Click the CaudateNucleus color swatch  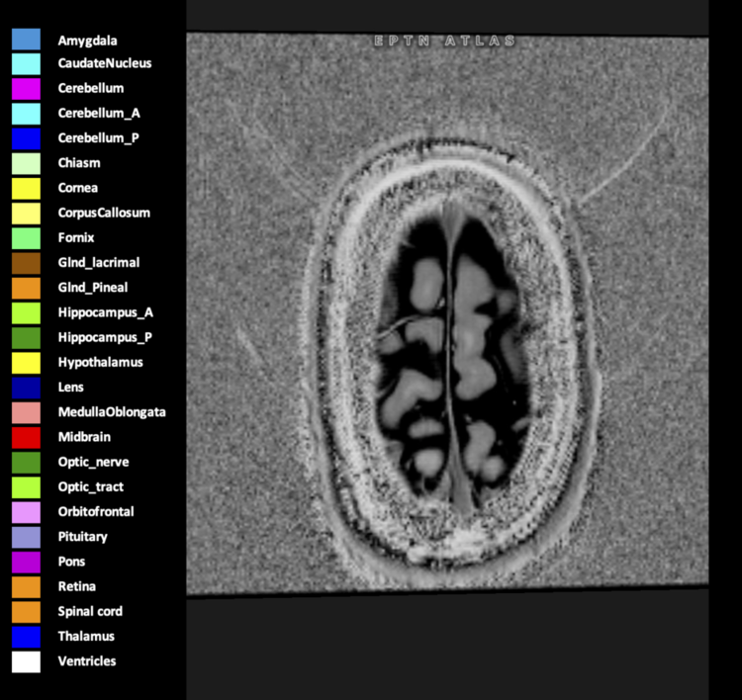(x=26, y=64)
